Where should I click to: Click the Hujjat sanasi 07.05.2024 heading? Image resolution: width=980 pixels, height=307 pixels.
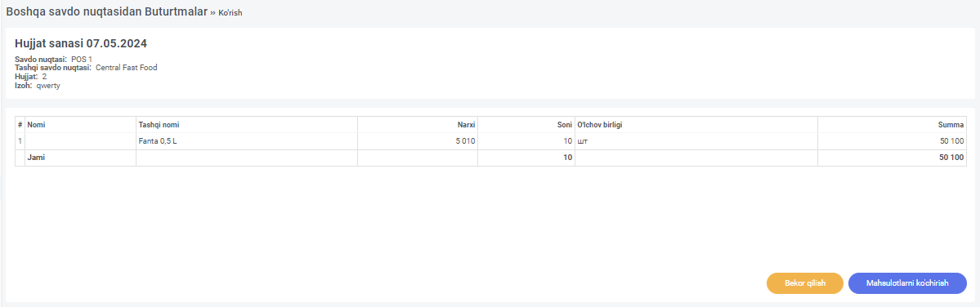[81, 44]
